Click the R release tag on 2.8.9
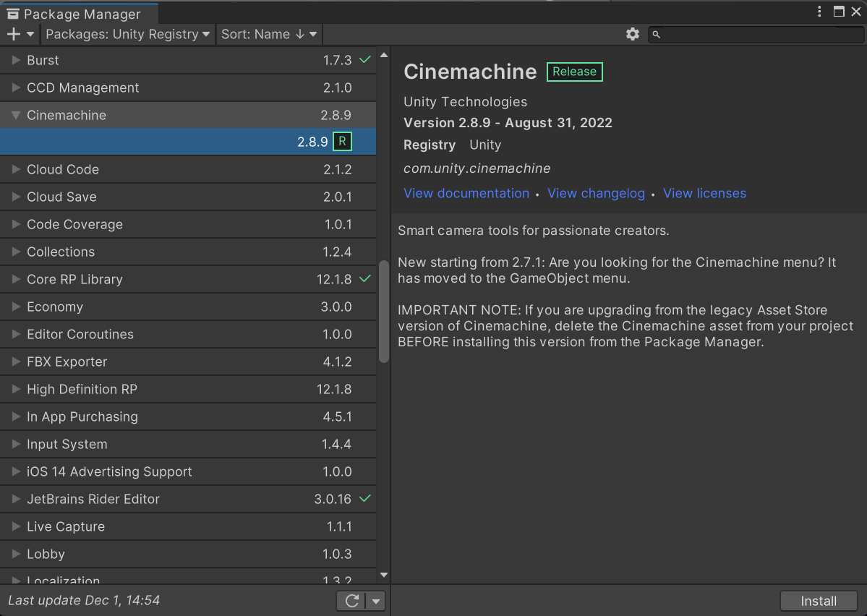867x616 pixels. tap(342, 142)
